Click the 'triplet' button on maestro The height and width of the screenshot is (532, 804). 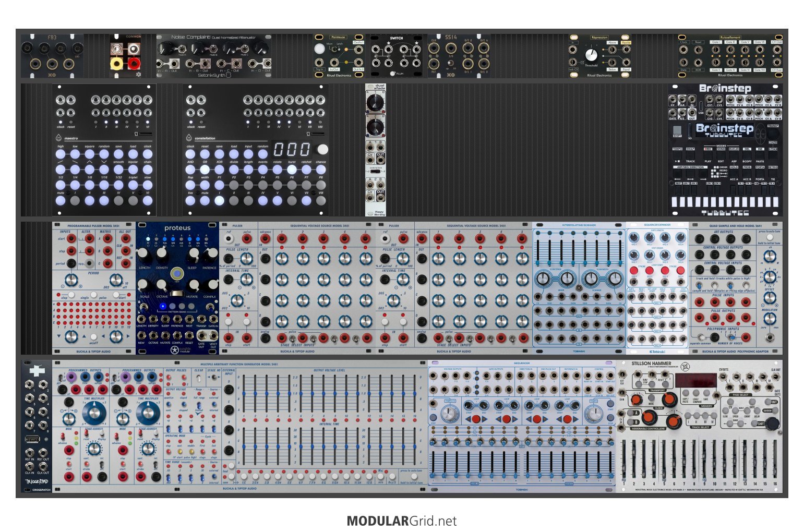[x=133, y=185]
